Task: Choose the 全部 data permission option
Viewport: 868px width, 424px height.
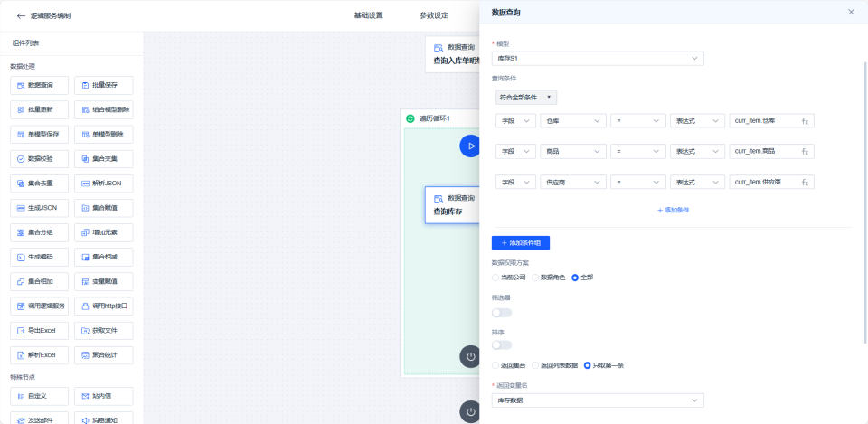Action: coord(582,278)
